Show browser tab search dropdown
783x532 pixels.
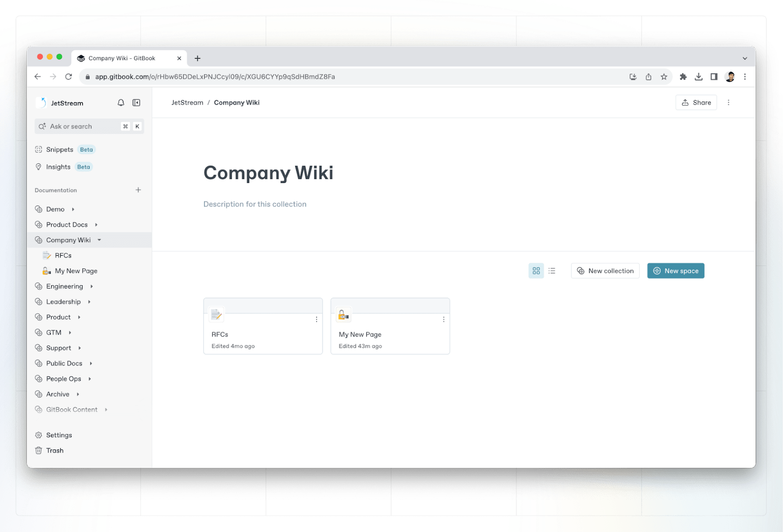click(745, 58)
